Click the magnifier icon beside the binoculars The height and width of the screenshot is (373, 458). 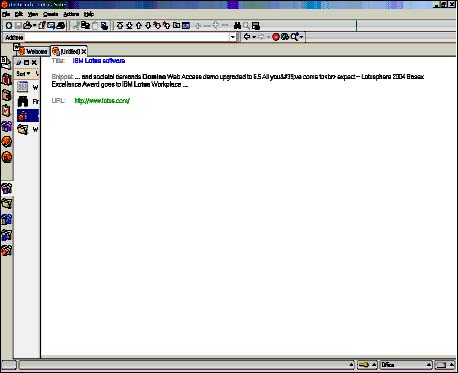point(246,26)
